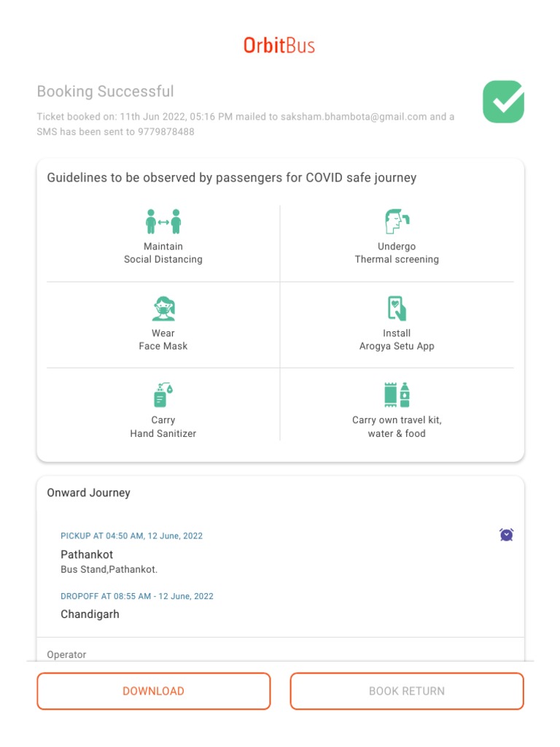Click the thermal screening icon
Image resolution: width=560 pixels, height=747 pixels.
397,221
